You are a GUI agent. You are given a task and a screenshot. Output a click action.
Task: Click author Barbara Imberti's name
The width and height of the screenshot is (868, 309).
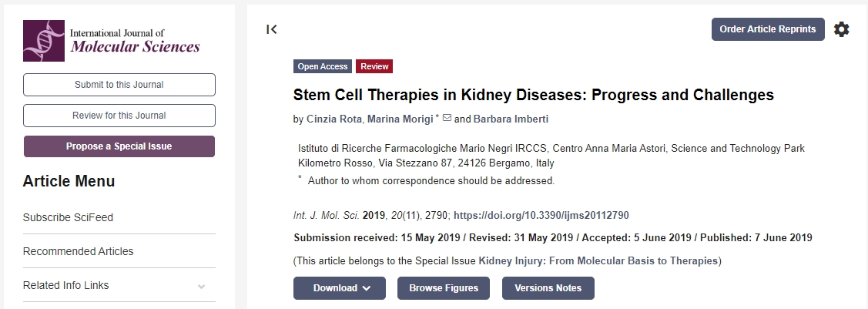point(511,119)
